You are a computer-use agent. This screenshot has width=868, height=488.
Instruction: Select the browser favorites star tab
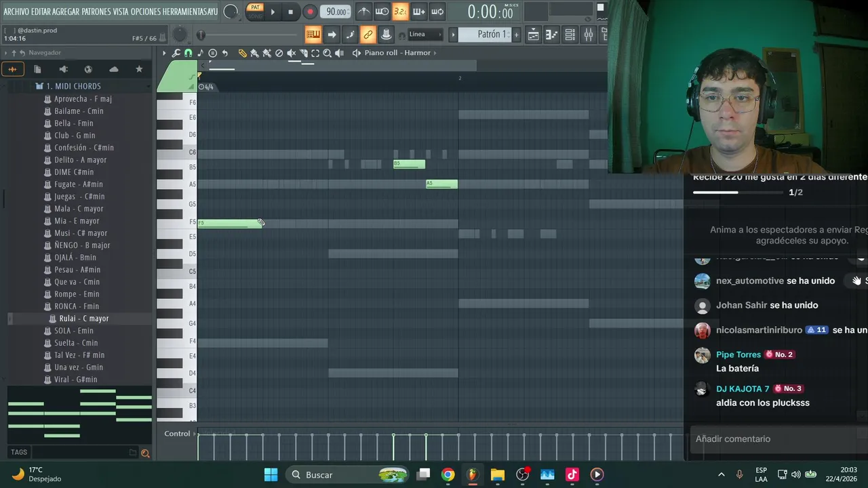tap(139, 69)
